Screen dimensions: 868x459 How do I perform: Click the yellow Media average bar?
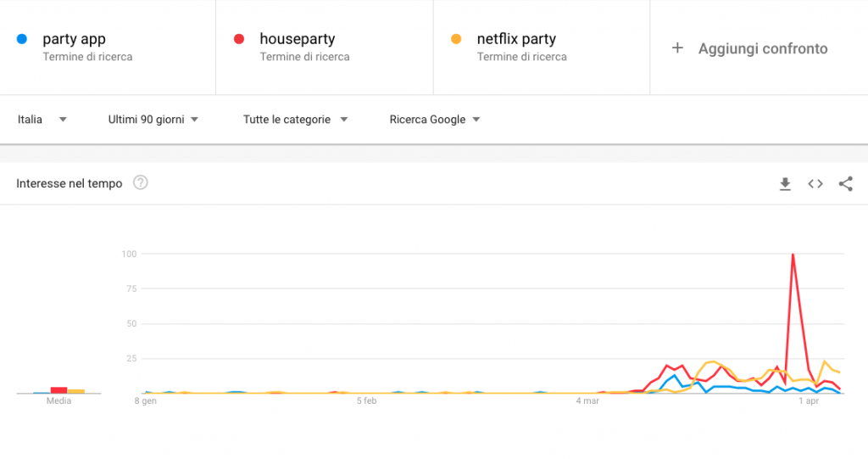point(75,391)
